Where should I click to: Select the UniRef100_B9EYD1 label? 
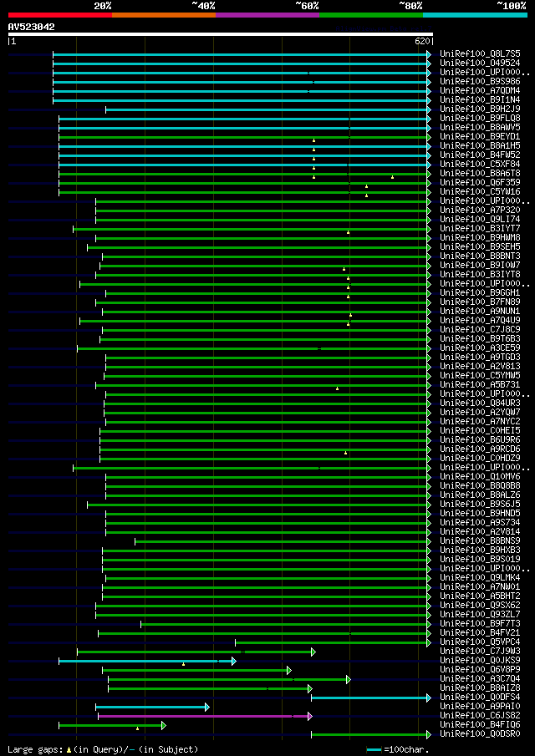tap(480, 136)
